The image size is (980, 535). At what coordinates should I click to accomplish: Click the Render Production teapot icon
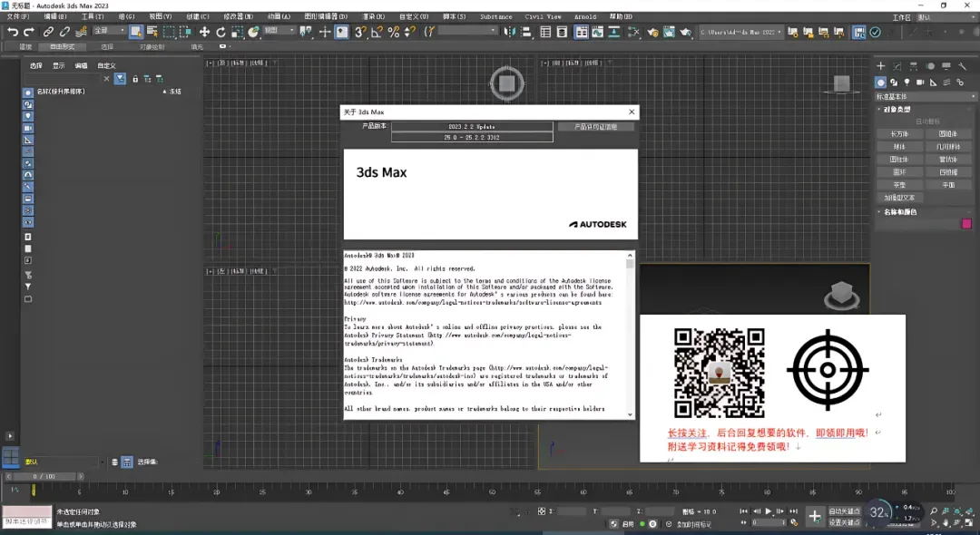pos(686,32)
